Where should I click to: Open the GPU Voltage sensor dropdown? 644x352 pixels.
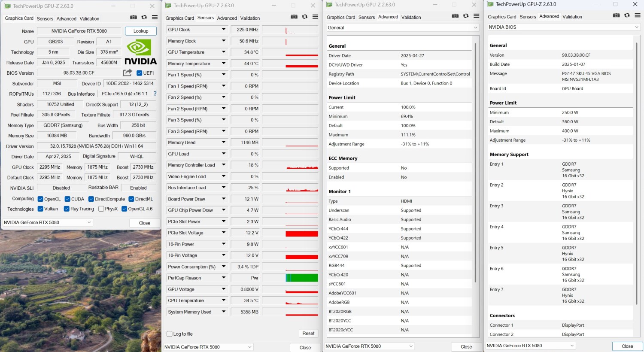[224, 289]
